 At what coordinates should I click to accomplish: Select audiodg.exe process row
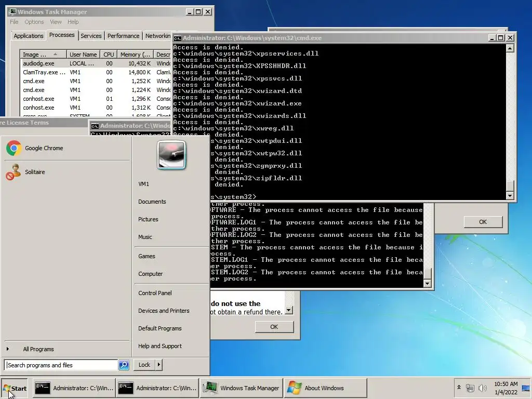96,63
